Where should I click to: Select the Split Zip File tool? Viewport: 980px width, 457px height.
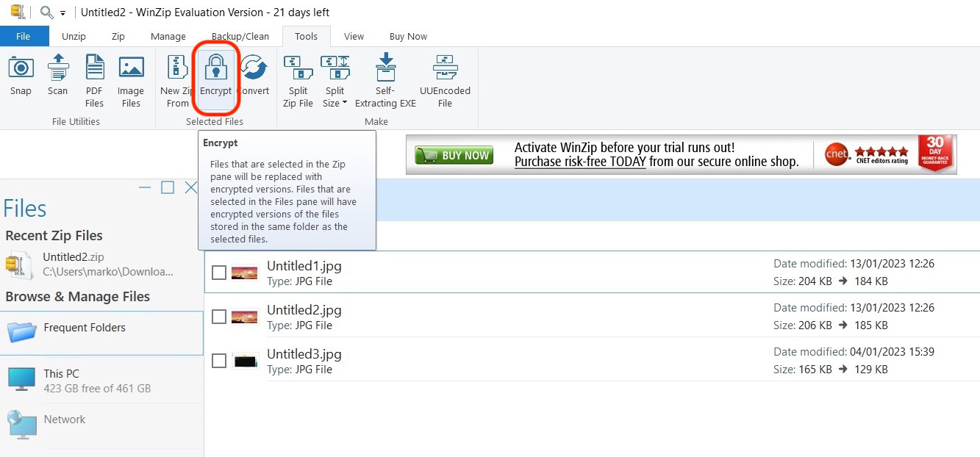298,81
